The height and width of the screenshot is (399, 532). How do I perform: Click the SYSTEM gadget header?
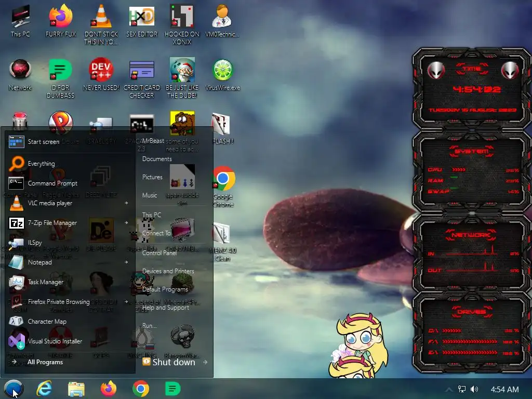tap(472, 151)
